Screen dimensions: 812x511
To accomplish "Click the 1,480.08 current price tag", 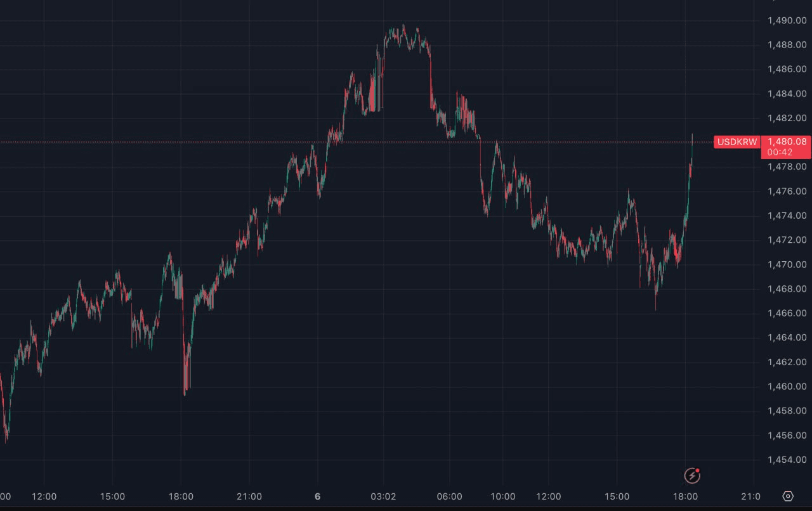I will tap(787, 142).
